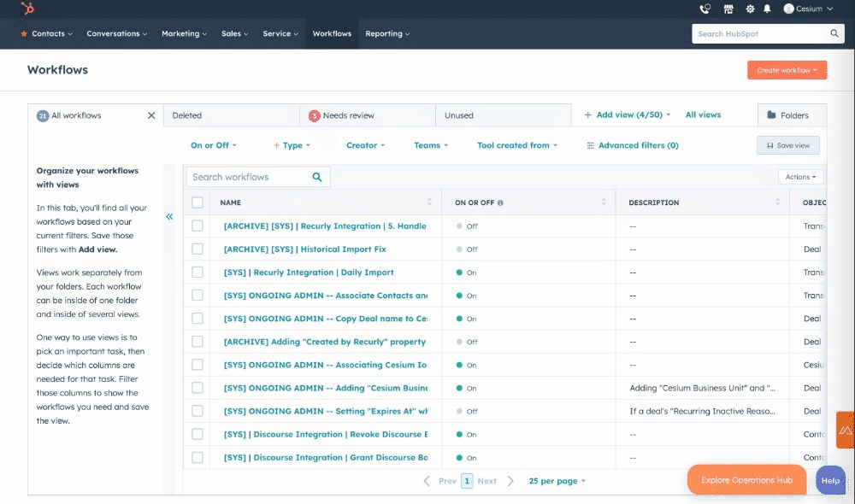This screenshot has width=855, height=504.
Task: Open Recurly Integration Daily Import workflow
Action: [x=309, y=273]
